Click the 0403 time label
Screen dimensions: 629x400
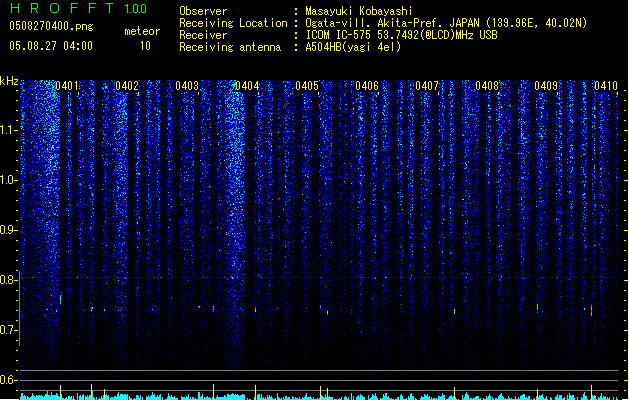click(x=187, y=86)
